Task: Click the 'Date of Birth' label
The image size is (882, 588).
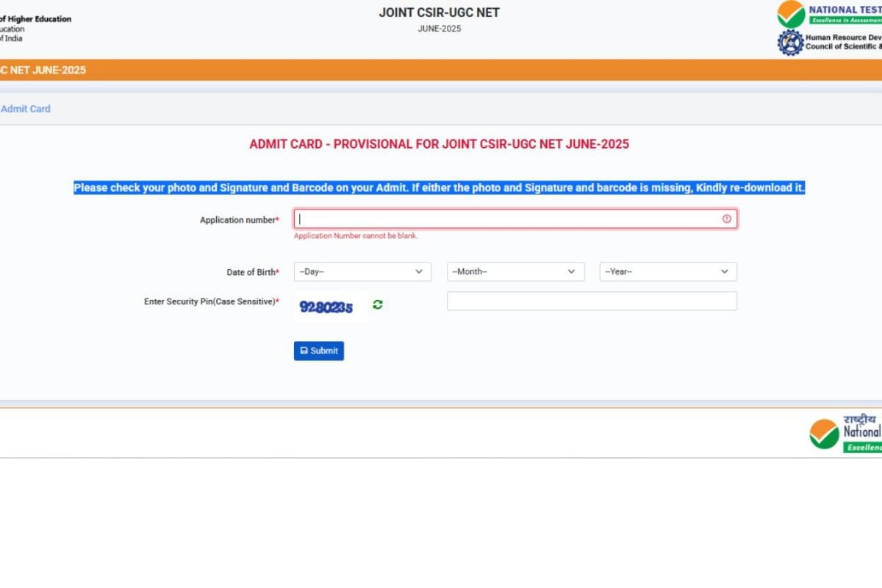Action: (x=253, y=272)
